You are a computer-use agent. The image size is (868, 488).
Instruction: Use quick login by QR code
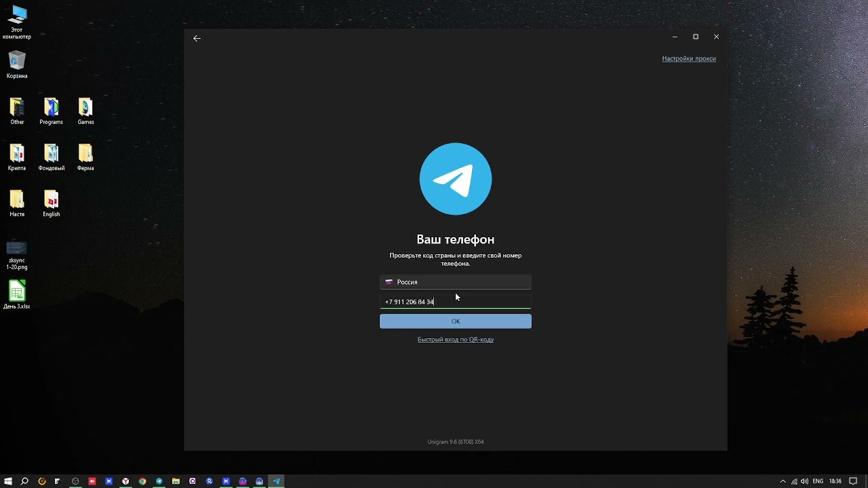pyautogui.click(x=456, y=340)
